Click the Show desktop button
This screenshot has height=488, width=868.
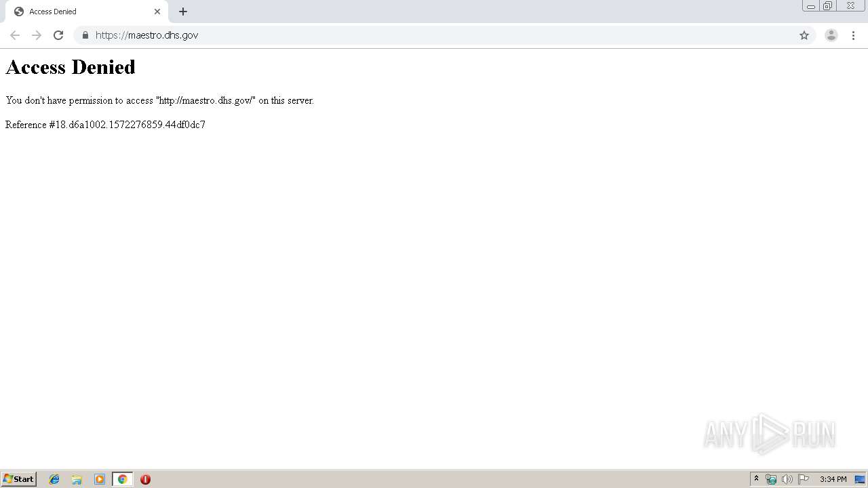tap(860, 479)
